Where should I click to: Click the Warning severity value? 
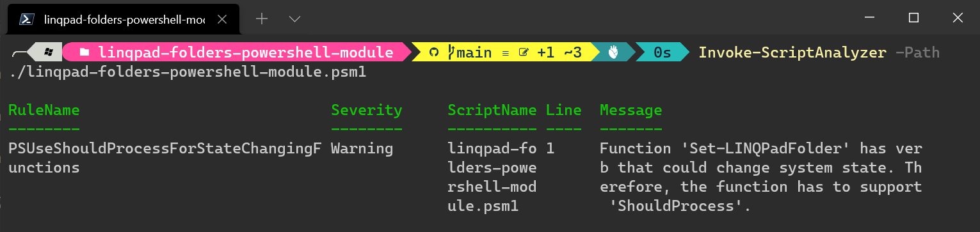pyautogui.click(x=362, y=149)
